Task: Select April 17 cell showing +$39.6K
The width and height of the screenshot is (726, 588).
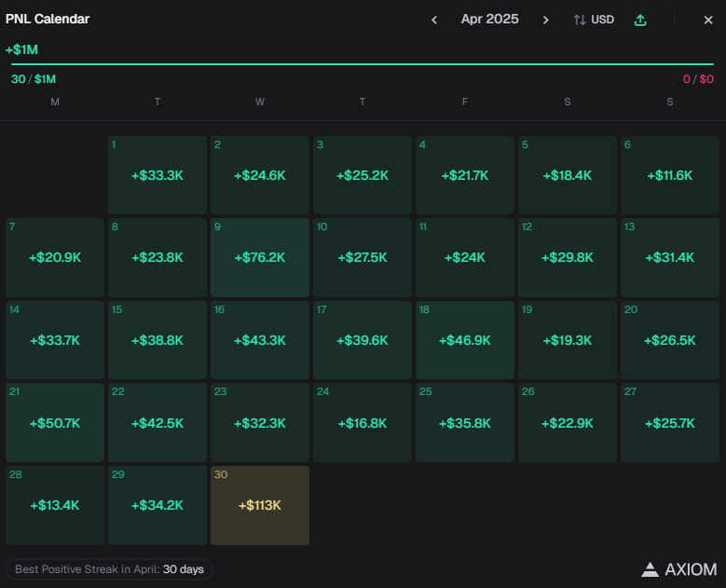Action: pos(363,340)
